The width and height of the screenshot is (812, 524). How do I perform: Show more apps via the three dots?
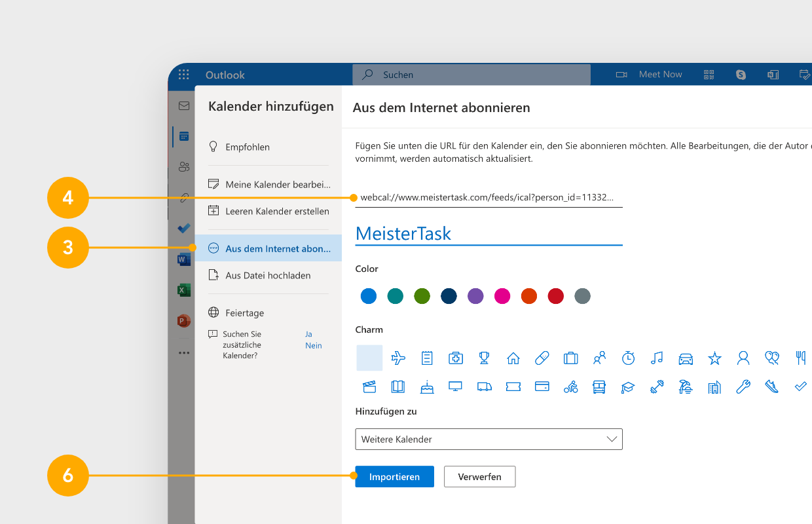(x=184, y=352)
